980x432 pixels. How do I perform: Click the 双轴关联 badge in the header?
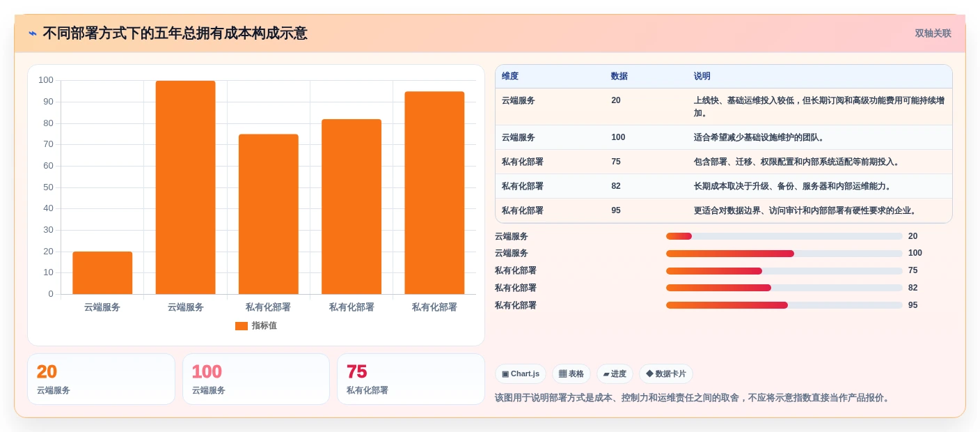tap(933, 33)
